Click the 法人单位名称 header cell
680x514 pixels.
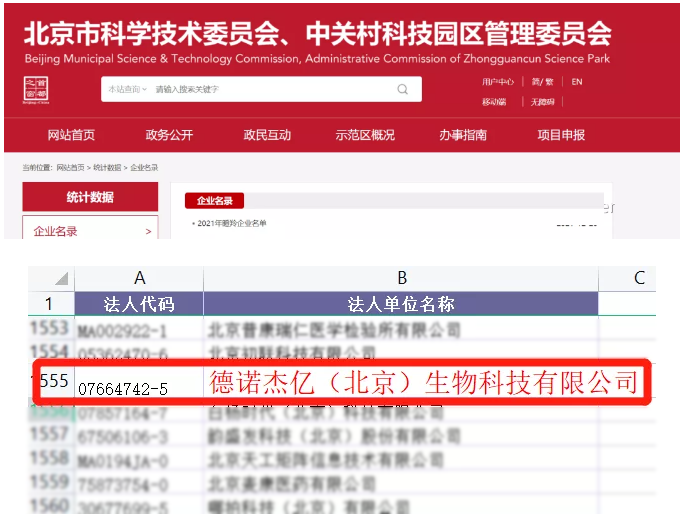(x=401, y=304)
